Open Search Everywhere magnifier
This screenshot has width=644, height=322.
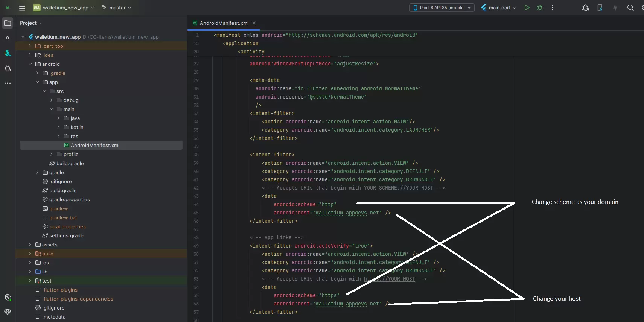tap(630, 8)
